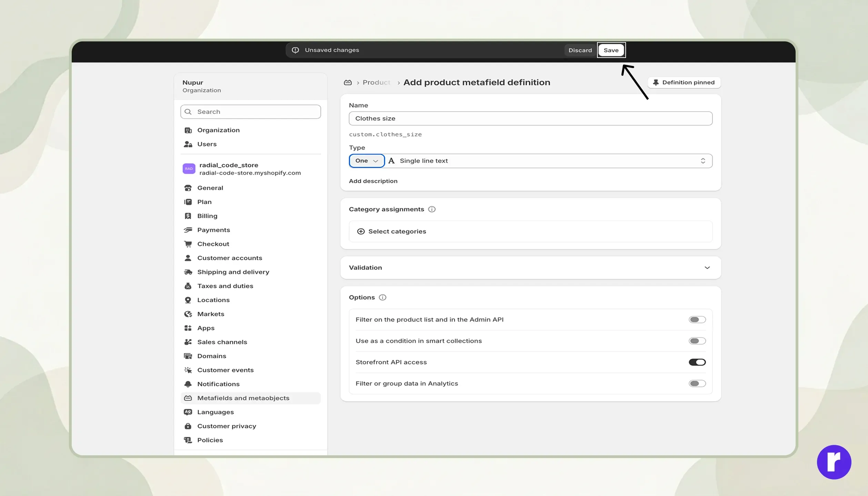This screenshot has height=496, width=868.
Task: Click the Customer privacy lock icon
Action: [x=188, y=426]
